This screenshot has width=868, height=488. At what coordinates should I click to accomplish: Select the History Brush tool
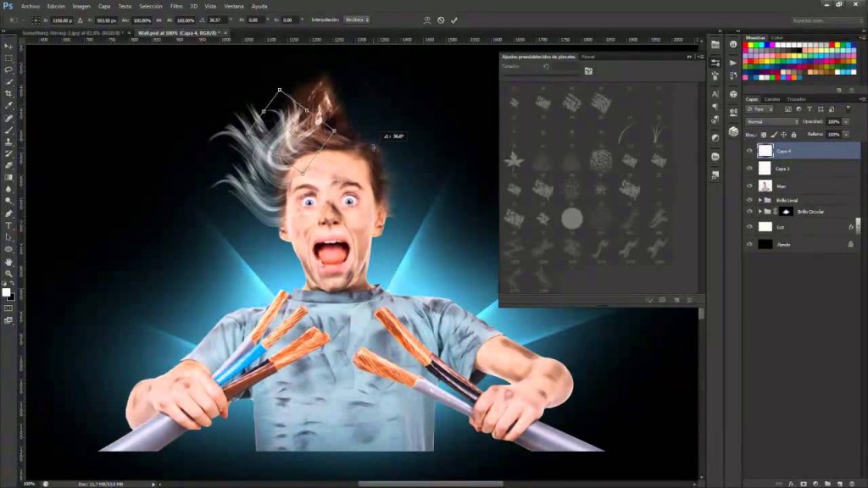click(x=8, y=153)
